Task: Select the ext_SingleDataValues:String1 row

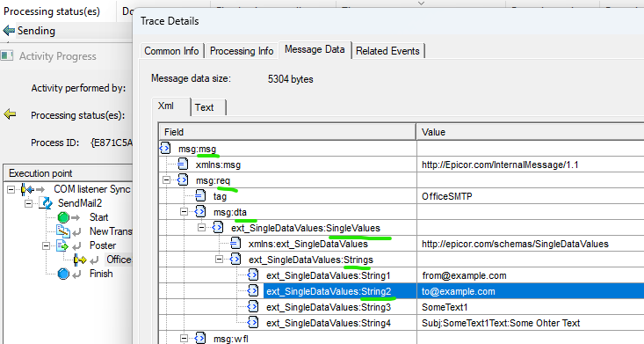Action: [x=329, y=275]
